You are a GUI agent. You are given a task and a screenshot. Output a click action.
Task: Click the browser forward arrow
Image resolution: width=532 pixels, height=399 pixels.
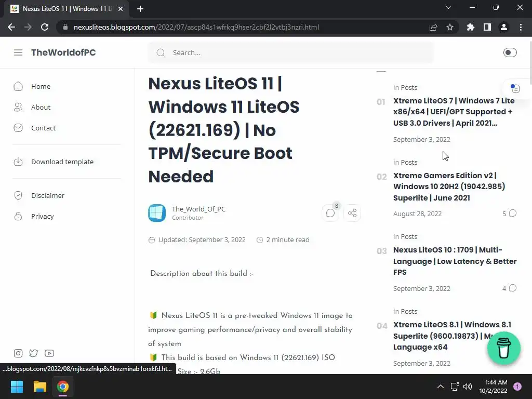(x=28, y=27)
